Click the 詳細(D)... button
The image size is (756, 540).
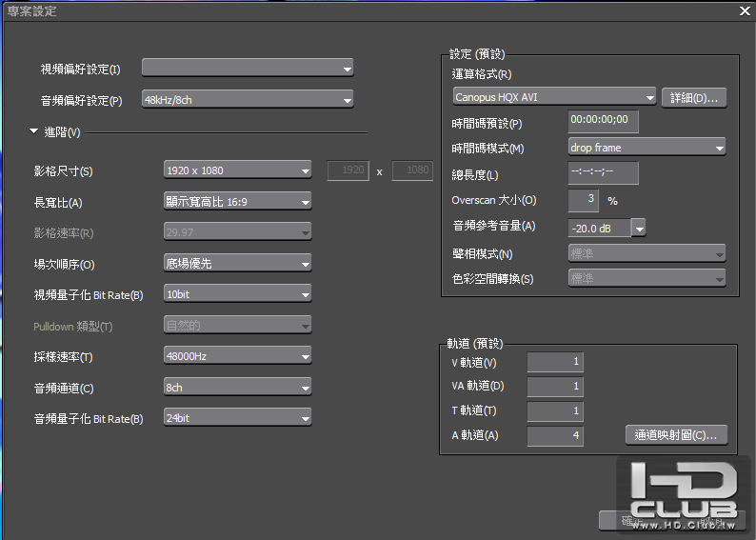[694, 98]
